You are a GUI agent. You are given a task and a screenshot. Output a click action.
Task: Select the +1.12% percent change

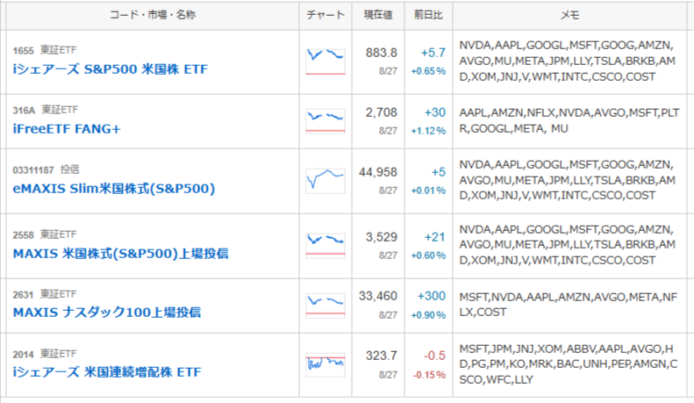pos(428,131)
